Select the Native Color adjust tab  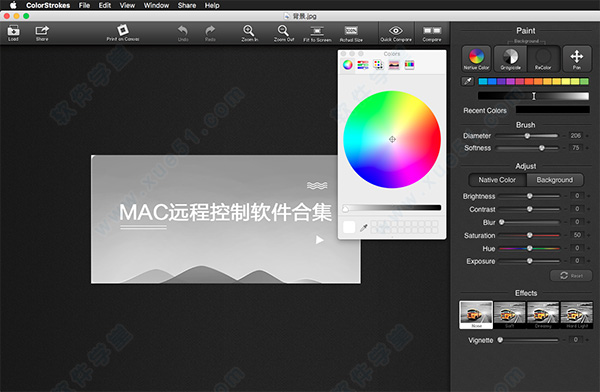pos(497,180)
